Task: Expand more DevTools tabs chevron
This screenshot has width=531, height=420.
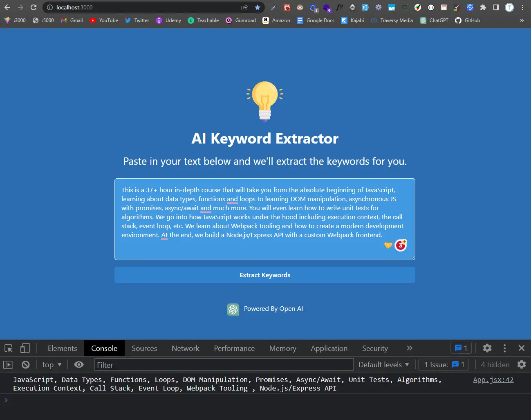Action: [x=410, y=348]
